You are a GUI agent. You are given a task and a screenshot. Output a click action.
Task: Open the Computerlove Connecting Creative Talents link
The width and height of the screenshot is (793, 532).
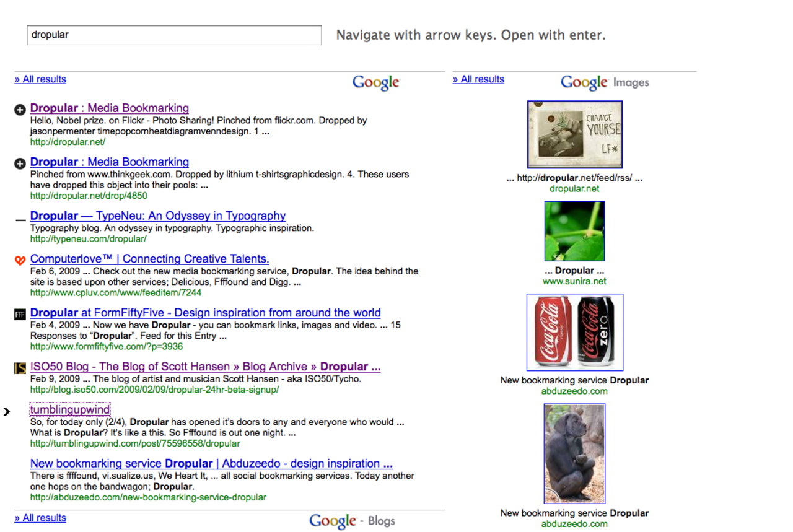click(149, 259)
